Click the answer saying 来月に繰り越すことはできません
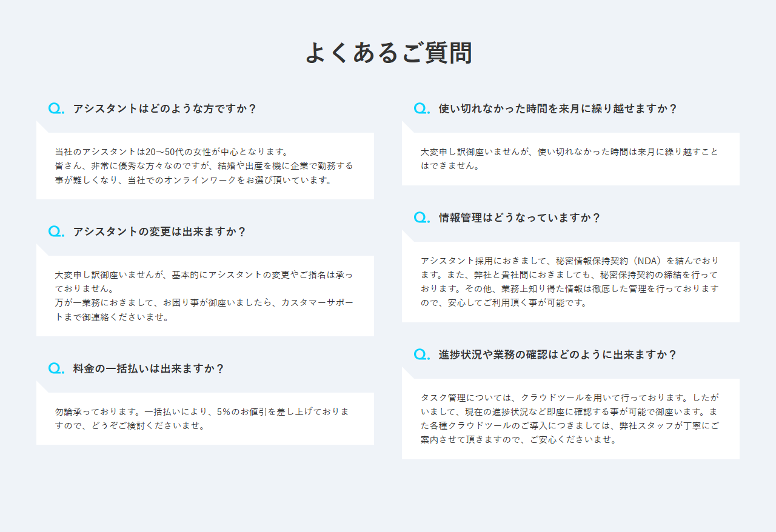776x532 pixels. pyautogui.click(x=570, y=159)
